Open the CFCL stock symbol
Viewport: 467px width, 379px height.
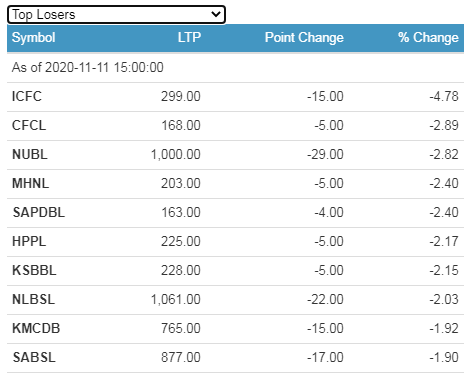29,126
